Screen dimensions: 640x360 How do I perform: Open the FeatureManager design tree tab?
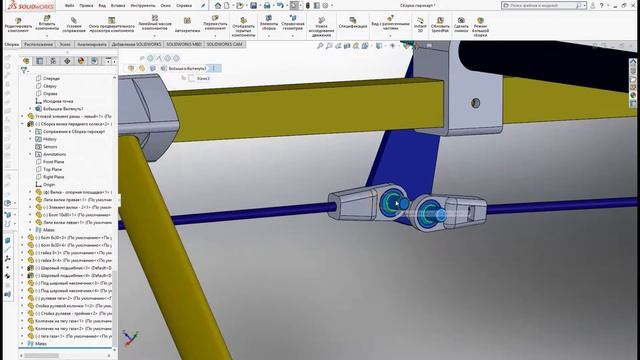tap(26, 61)
